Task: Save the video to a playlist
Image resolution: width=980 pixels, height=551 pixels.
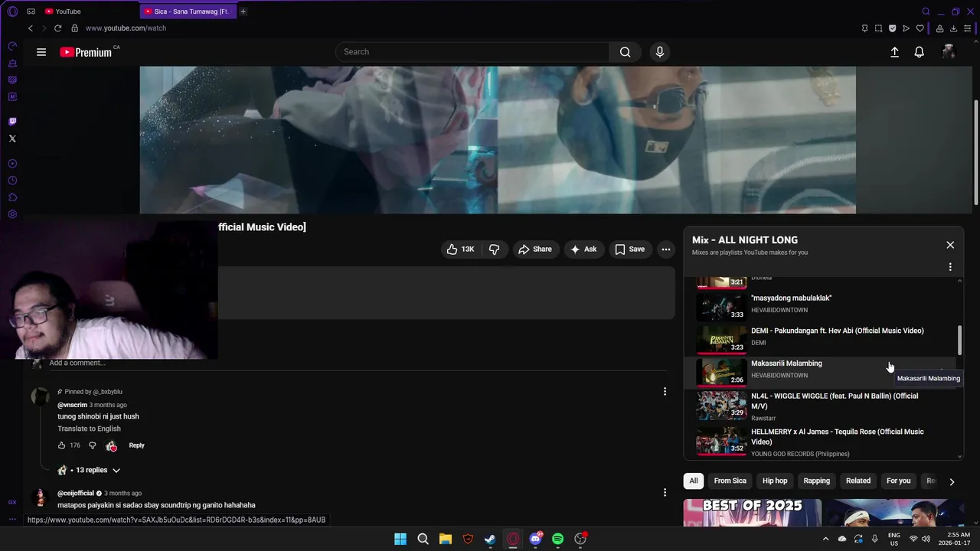Action: [x=629, y=249]
